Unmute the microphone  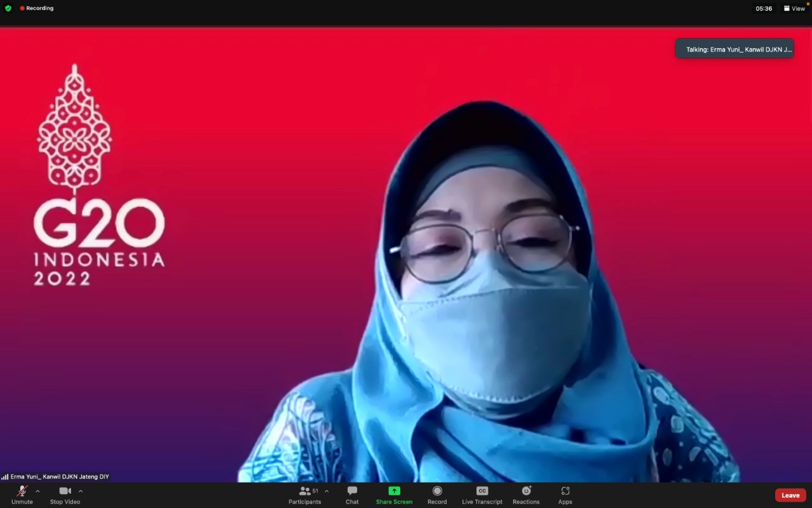(22, 495)
